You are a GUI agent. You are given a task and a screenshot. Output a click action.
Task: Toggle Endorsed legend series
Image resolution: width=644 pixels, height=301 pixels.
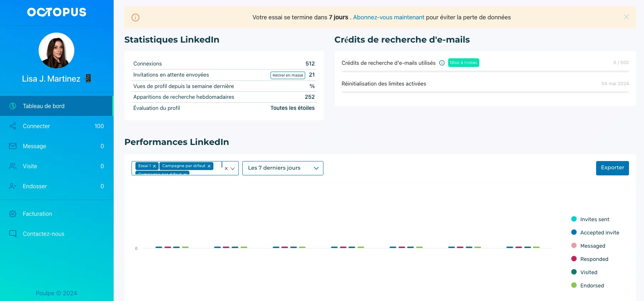pyautogui.click(x=588, y=285)
